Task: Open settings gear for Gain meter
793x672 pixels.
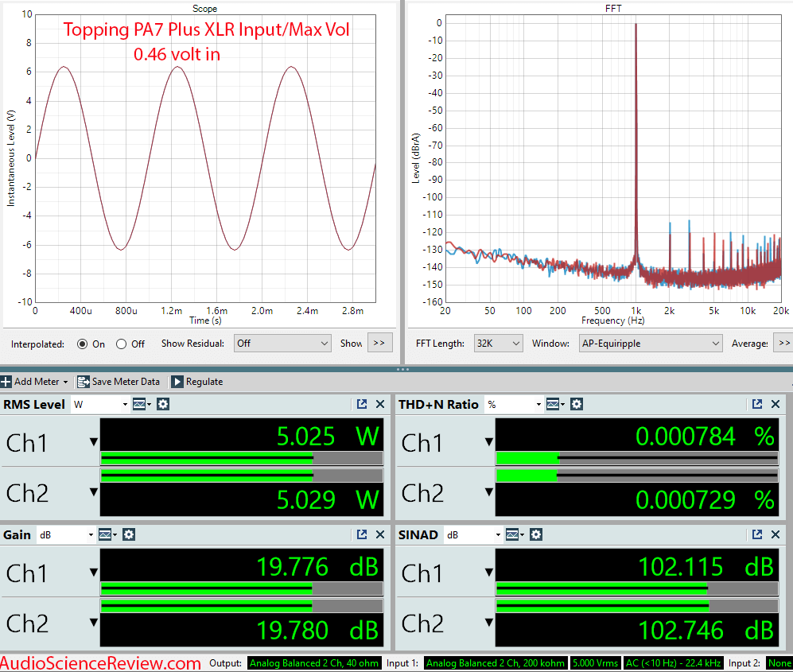Action: [129, 534]
